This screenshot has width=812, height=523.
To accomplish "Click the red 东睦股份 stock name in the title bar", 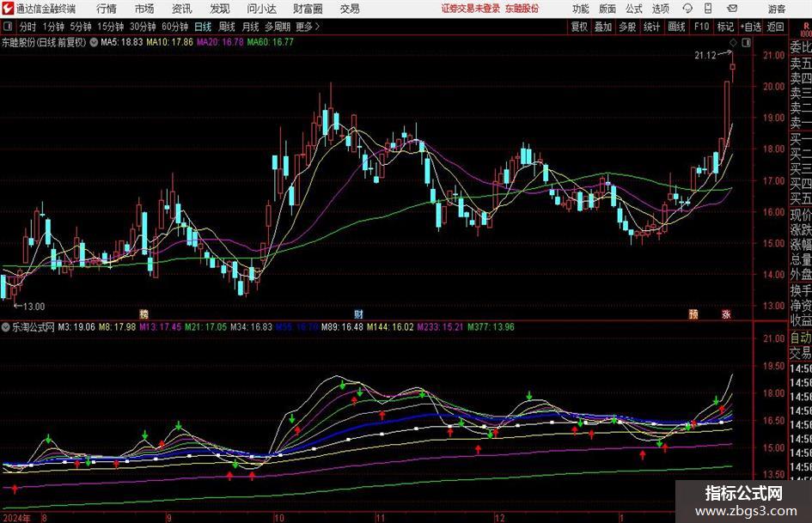I will (522, 9).
